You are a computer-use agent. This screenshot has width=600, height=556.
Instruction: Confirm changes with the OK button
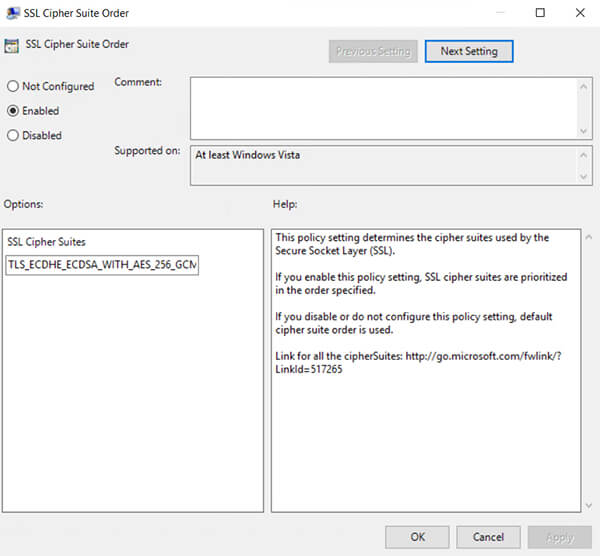coord(417,537)
